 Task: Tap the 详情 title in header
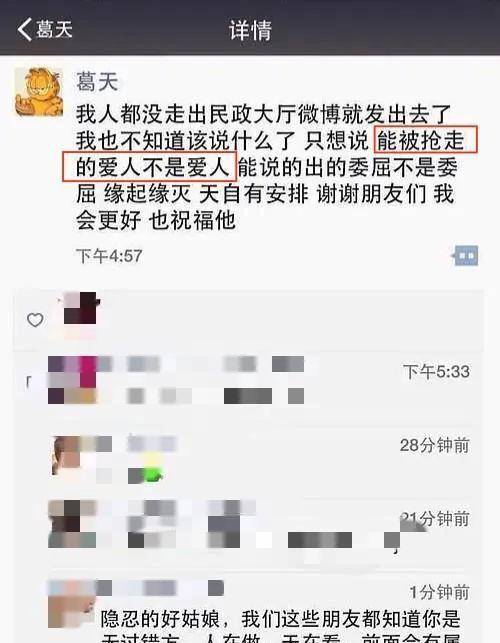point(250,30)
